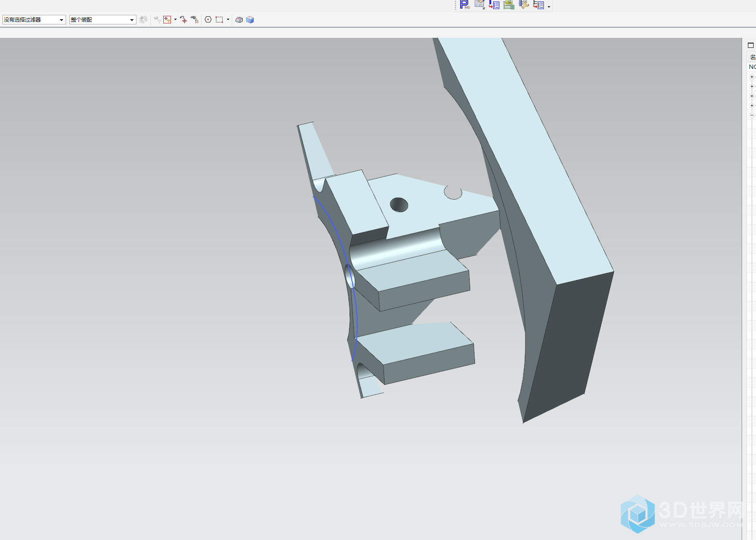Viewport: 756px width, 540px height.
Task: Collapse the minus node in navigator
Action: (x=752, y=115)
